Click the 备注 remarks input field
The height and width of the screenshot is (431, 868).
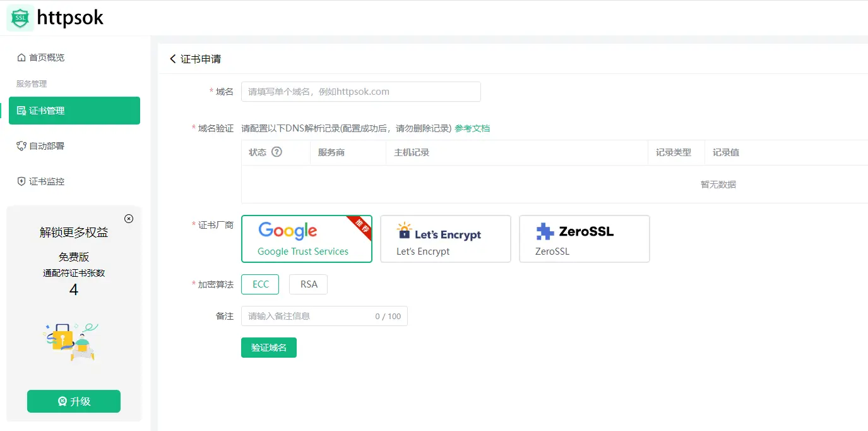tap(306, 316)
